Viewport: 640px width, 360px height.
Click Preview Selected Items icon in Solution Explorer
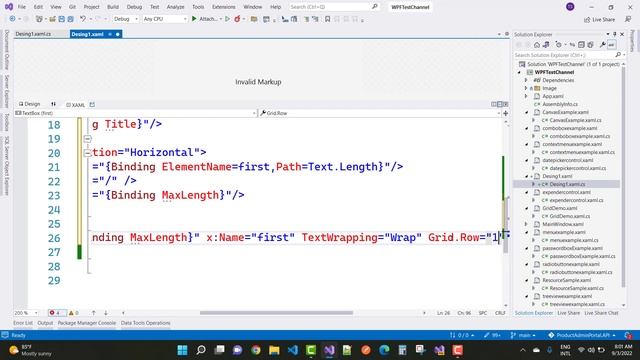click(611, 45)
